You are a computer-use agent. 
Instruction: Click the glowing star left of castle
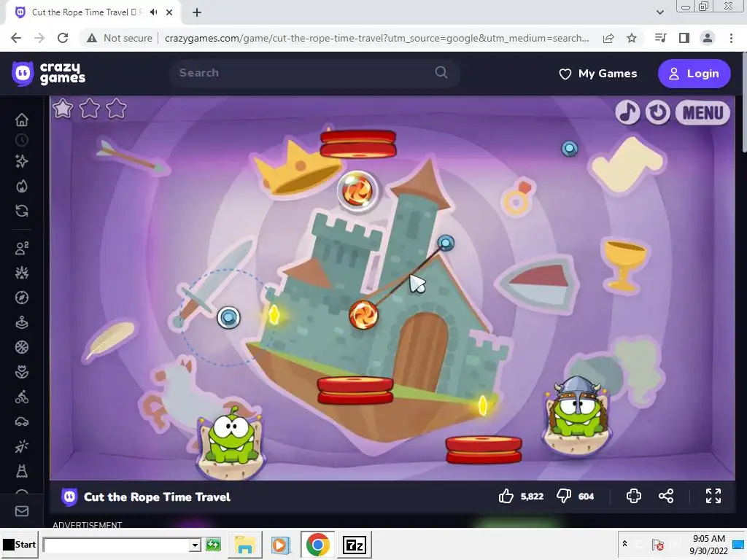click(x=274, y=314)
